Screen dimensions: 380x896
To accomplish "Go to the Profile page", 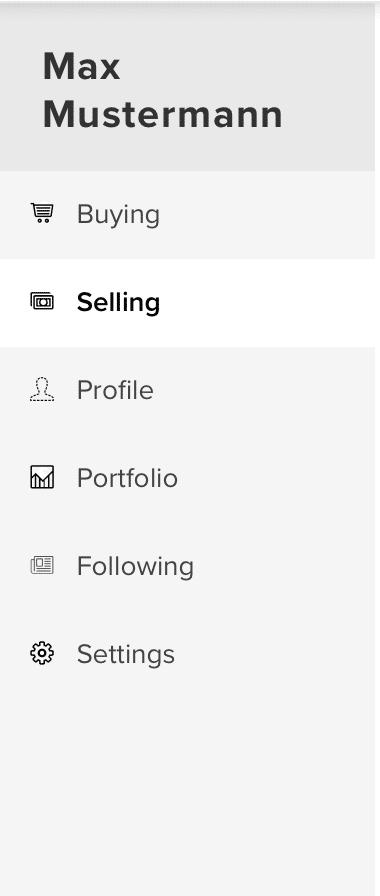I will click(x=115, y=390).
